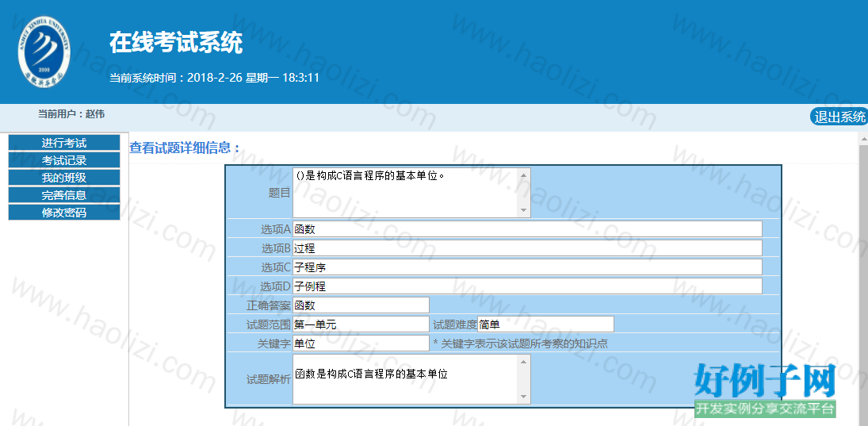The width and height of the screenshot is (868, 426).
Task: Focus the 选项C field containing 子程序
Action: [x=527, y=267]
